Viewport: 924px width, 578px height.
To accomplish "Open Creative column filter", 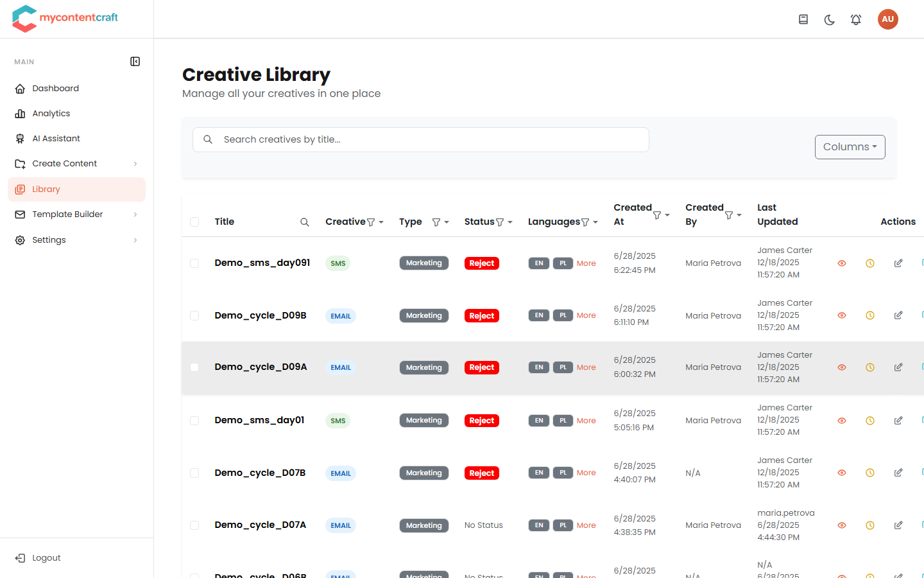I will point(371,222).
